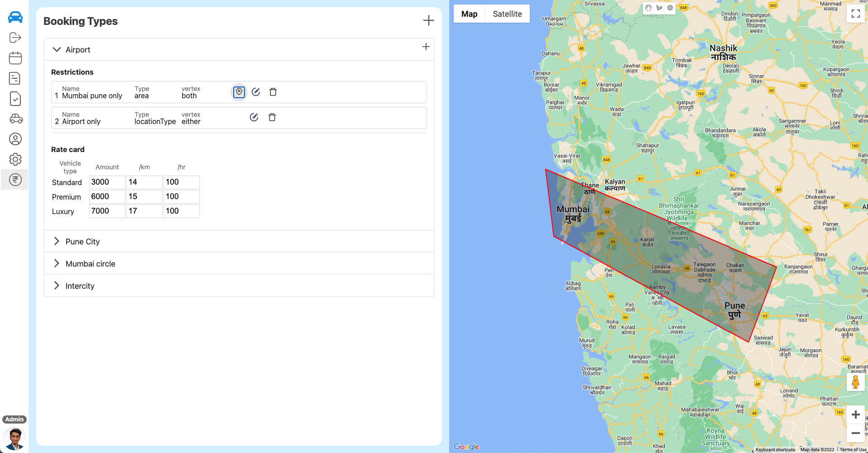
Task: Open the document list icon in the sidebar
Action: coord(15,78)
